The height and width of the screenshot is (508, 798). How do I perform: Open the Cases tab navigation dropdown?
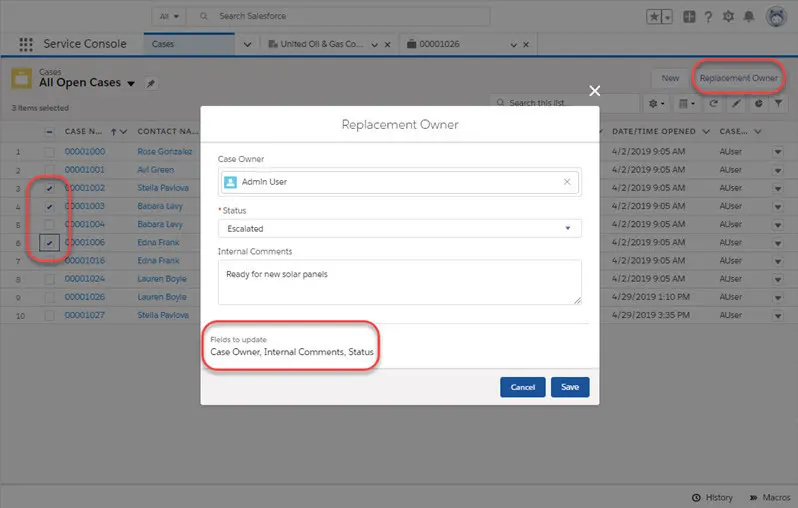247,45
